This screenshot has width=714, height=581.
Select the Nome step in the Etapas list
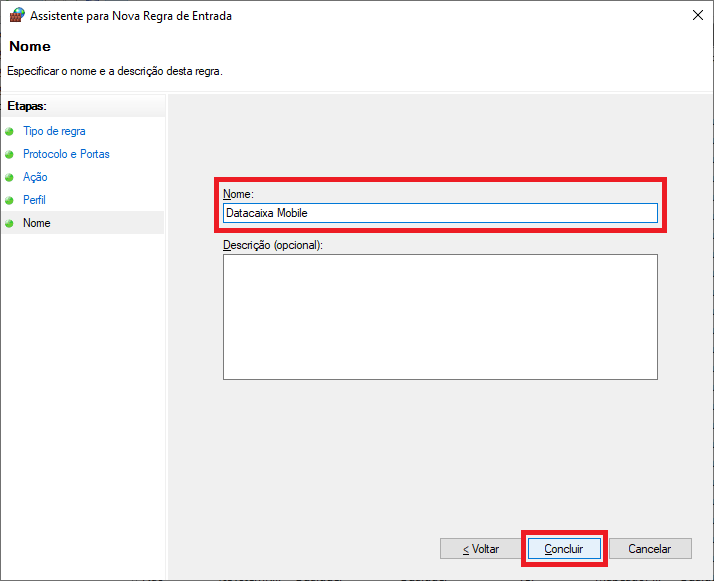pyautogui.click(x=37, y=223)
